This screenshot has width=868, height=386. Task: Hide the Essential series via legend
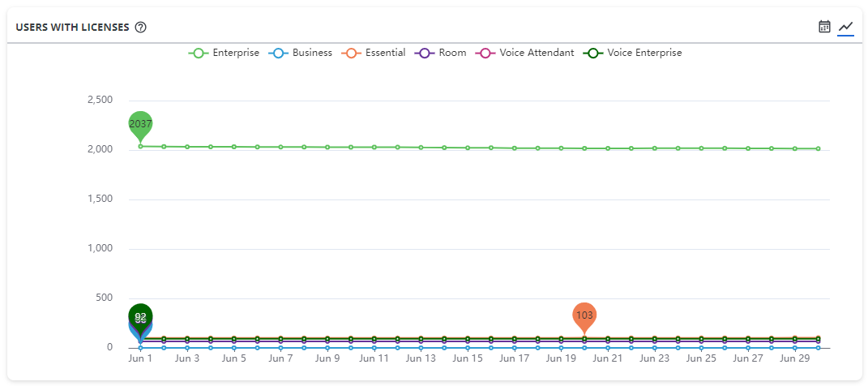[x=373, y=54]
